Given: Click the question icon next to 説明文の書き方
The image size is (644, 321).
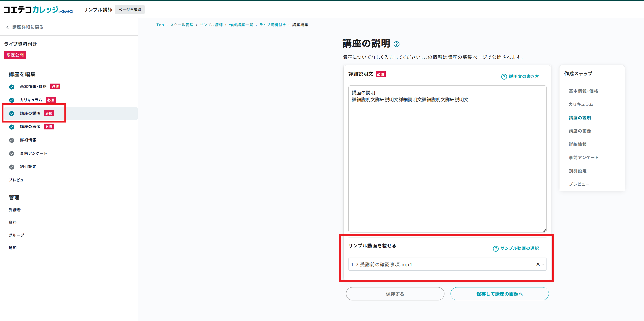Looking at the screenshot, I should [x=504, y=77].
